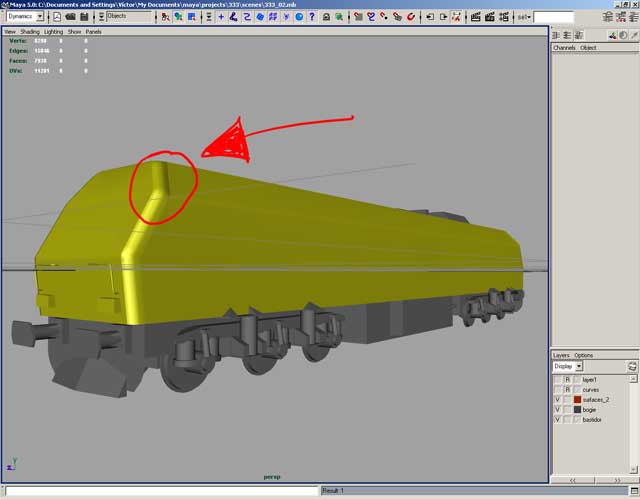Open the Options menu in layer editor
Viewport: 640px width, 499px height.
[583, 355]
